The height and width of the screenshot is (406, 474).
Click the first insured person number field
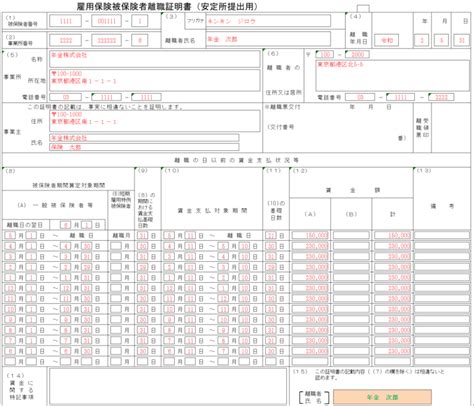[66, 21]
